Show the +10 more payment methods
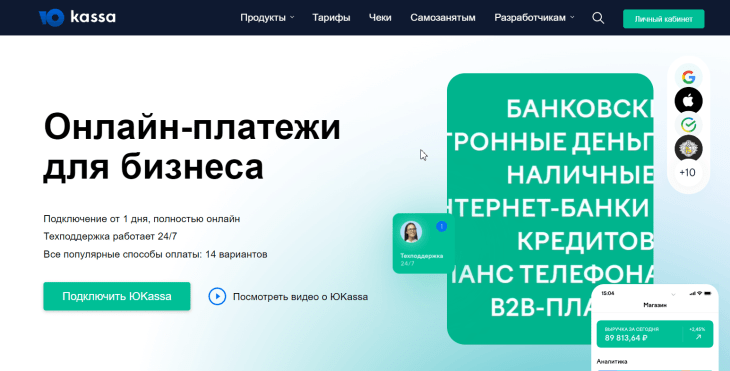This screenshot has width=730, height=371. click(x=688, y=173)
